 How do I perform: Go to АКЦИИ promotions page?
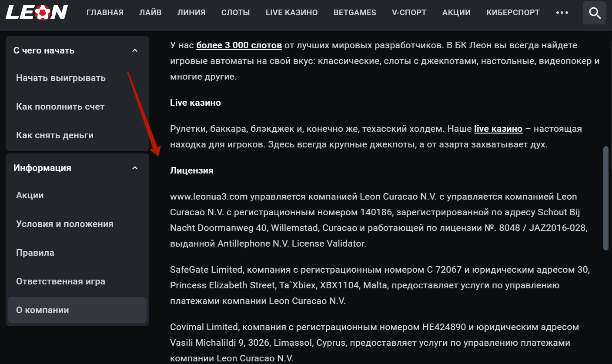point(456,12)
